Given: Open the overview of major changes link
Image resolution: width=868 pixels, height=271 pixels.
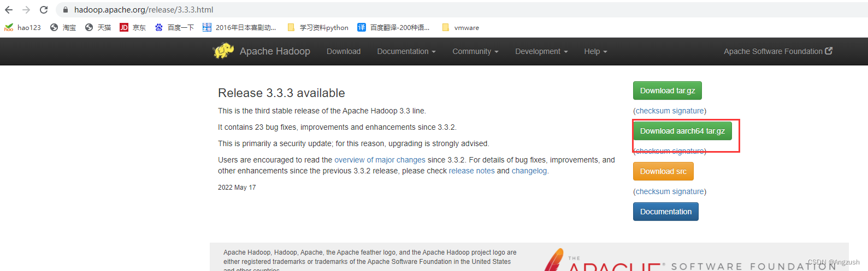Looking at the screenshot, I should point(380,160).
